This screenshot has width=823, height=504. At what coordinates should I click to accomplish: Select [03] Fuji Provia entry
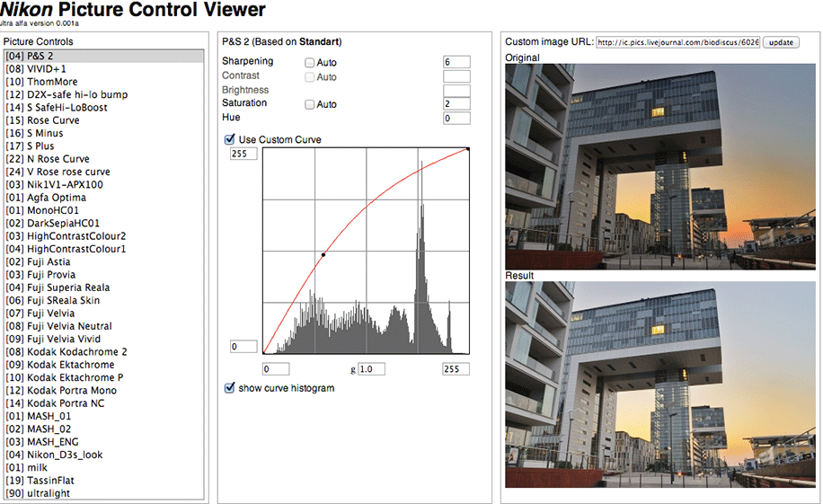tap(104, 275)
